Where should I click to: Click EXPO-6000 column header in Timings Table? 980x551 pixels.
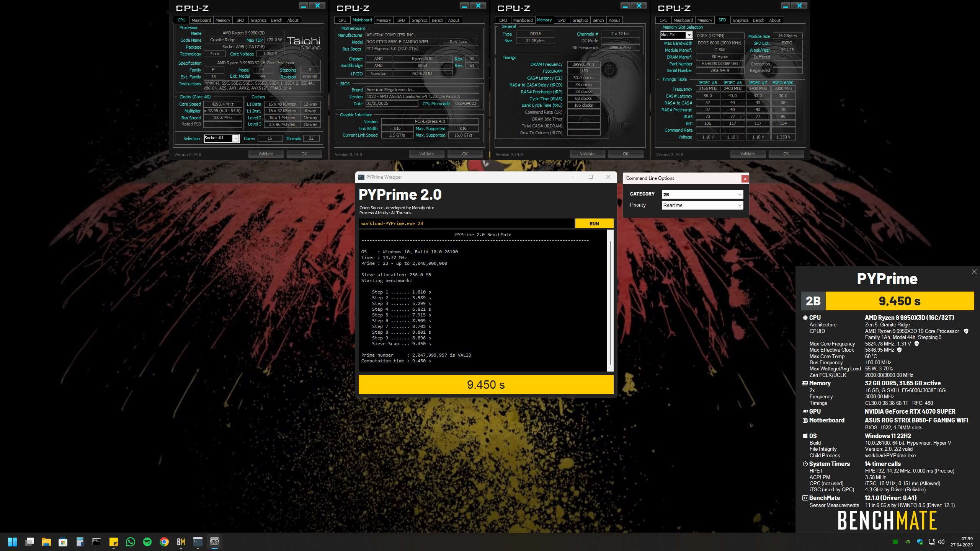(x=783, y=83)
